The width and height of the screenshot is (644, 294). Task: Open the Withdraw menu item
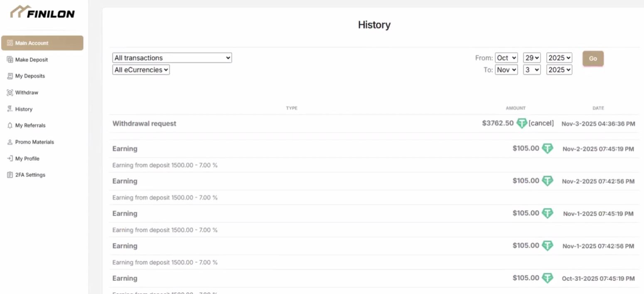[27, 93]
